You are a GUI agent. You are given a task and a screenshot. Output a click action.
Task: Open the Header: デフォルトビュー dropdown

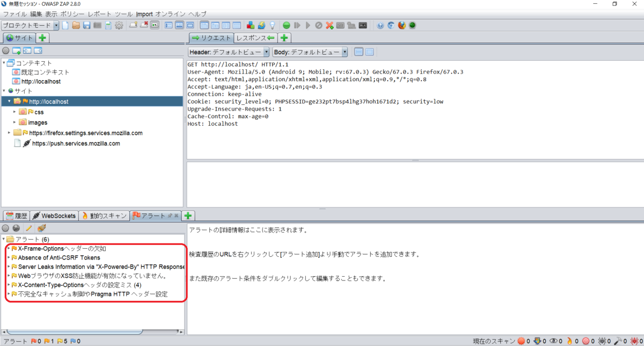click(x=229, y=52)
